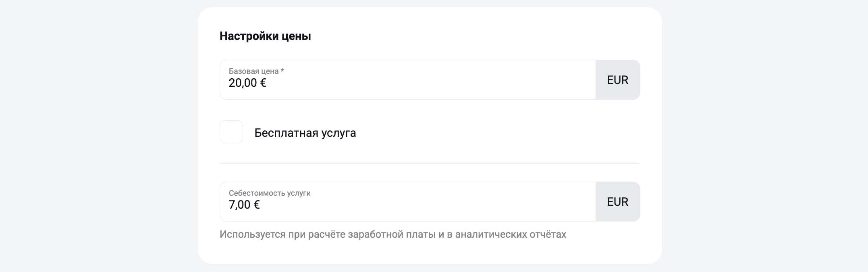Focus the Себестоимость услуги input field
Viewport: 868px width, 272px height.
point(407,202)
